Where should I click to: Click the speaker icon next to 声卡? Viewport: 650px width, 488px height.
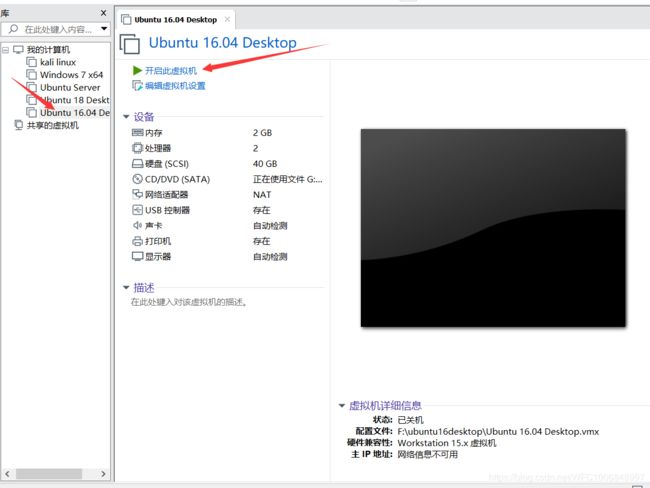pyautogui.click(x=137, y=225)
